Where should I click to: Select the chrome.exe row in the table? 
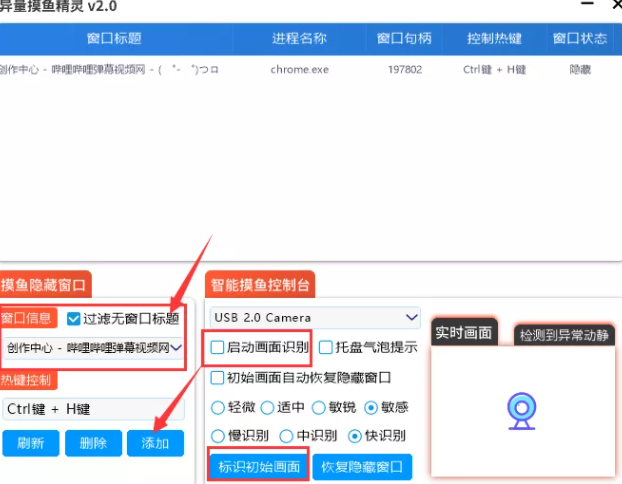[299, 70]
